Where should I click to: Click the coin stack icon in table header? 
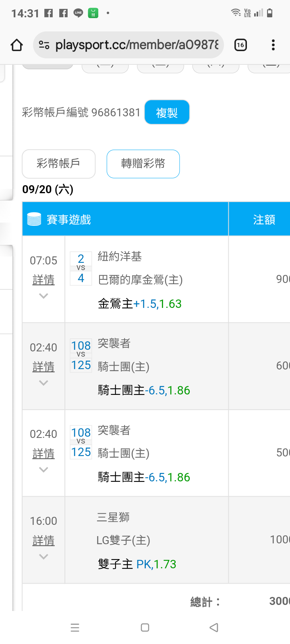34,219
